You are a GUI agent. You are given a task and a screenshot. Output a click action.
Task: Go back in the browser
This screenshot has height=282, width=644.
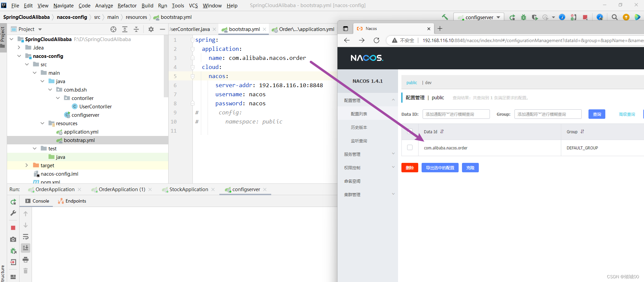[x=347, y=40]
